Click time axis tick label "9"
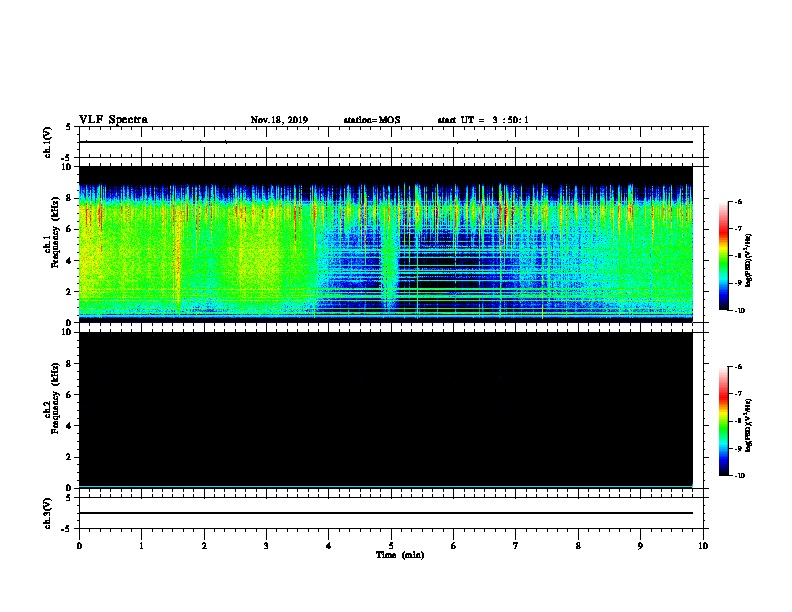792x612 pixels. 640,546
